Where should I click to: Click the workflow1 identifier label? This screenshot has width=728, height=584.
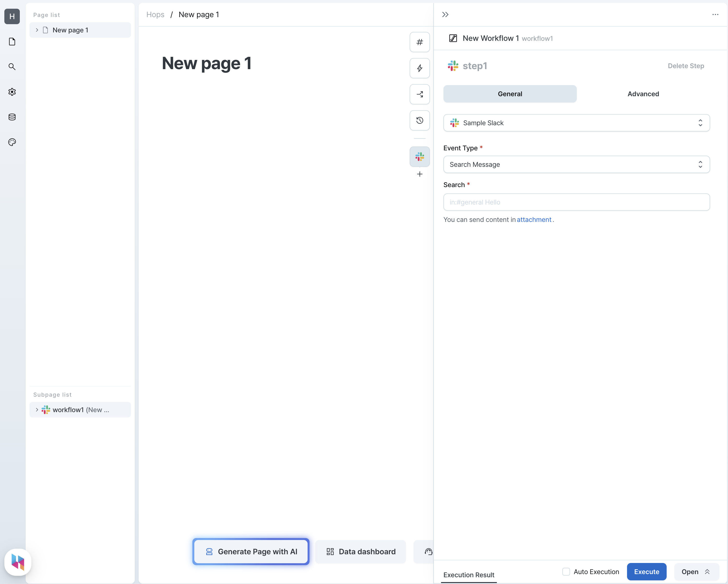537,38
